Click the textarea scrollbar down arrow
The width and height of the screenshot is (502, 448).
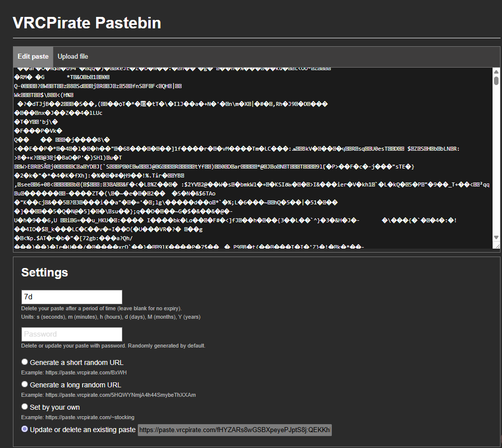496,238
